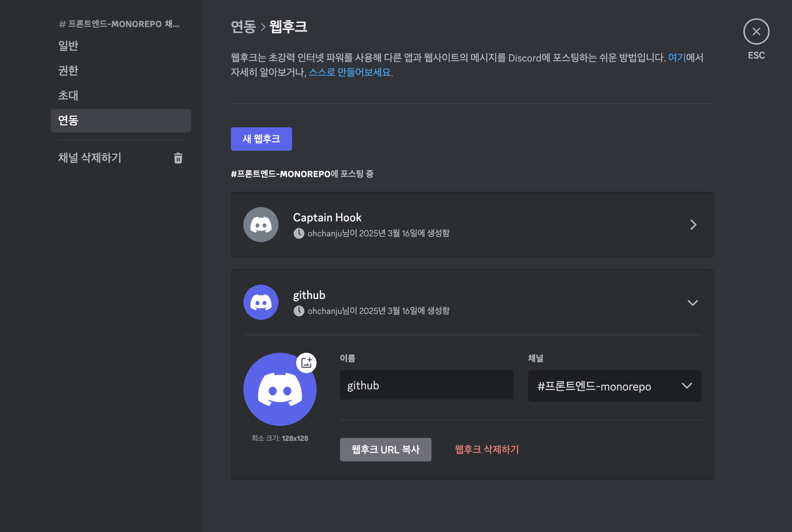This screenshot has width=792, height=532.
Task: Click the red 웹후크 삭제하기 link
Action: 486,449
